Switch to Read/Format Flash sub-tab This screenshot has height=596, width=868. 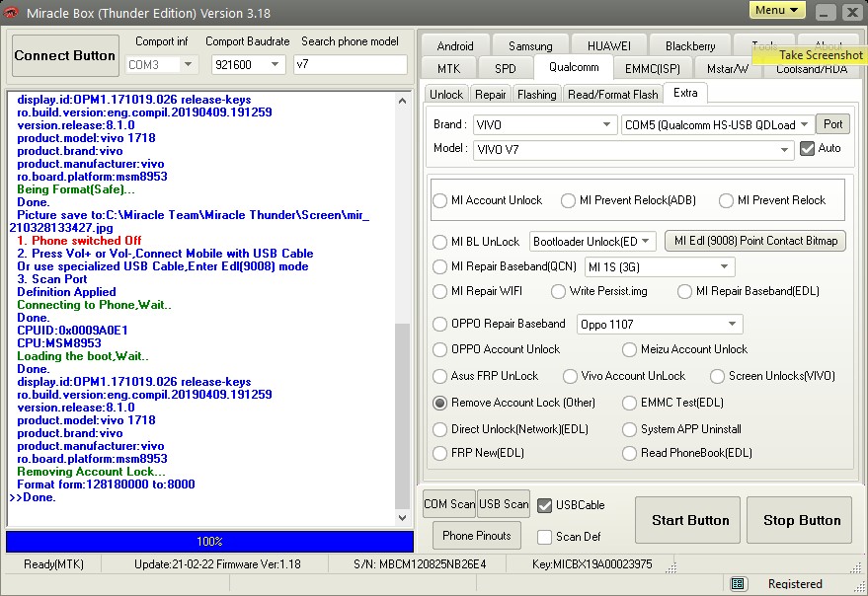coord(613,95)
